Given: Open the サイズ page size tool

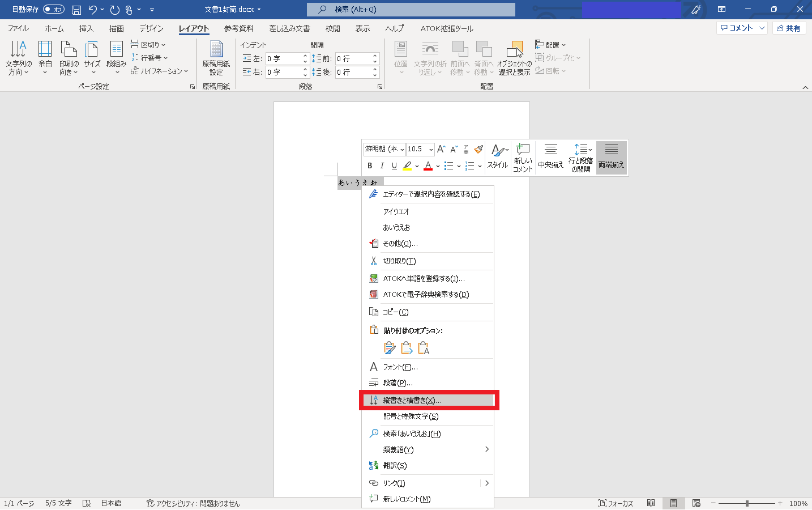Looking at the screenshot, I should [92, 58].
